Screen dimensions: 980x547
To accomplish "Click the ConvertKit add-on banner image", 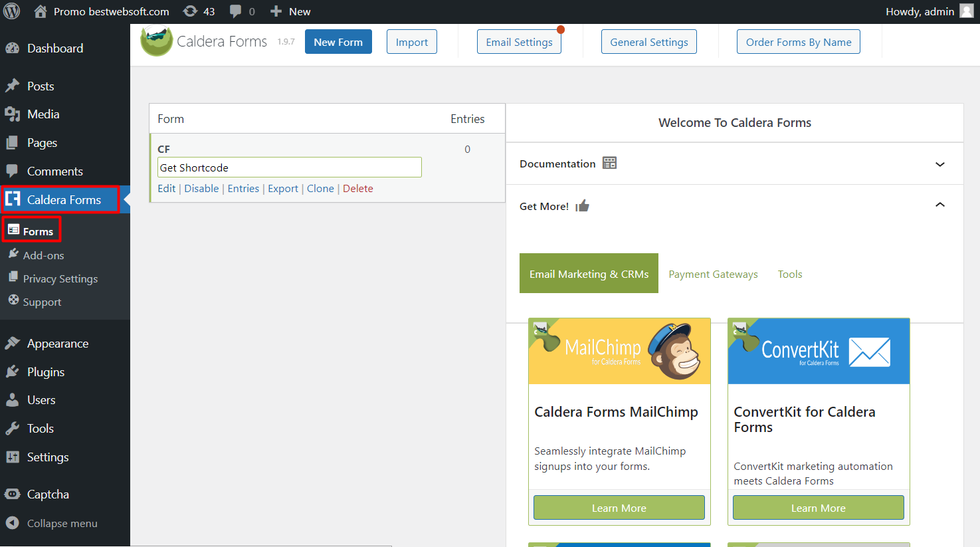I will pyautogui.click(x=819, y=351).
